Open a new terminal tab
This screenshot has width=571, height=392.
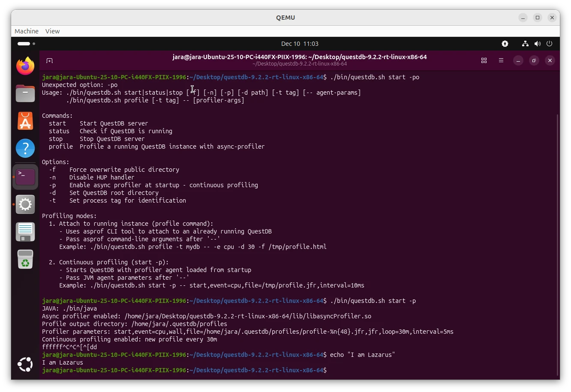(50, 60)
